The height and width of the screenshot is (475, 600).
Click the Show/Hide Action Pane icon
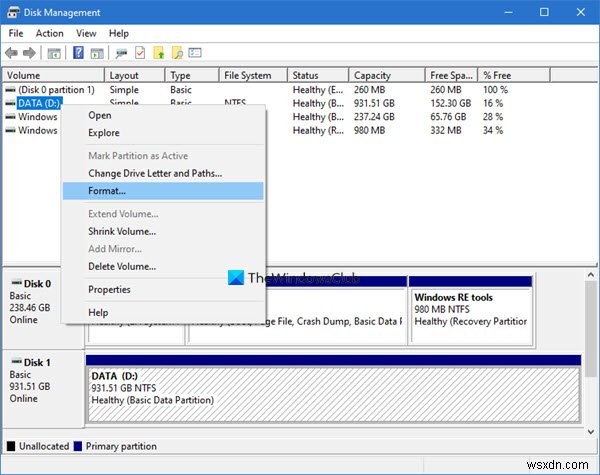(97, 53)
